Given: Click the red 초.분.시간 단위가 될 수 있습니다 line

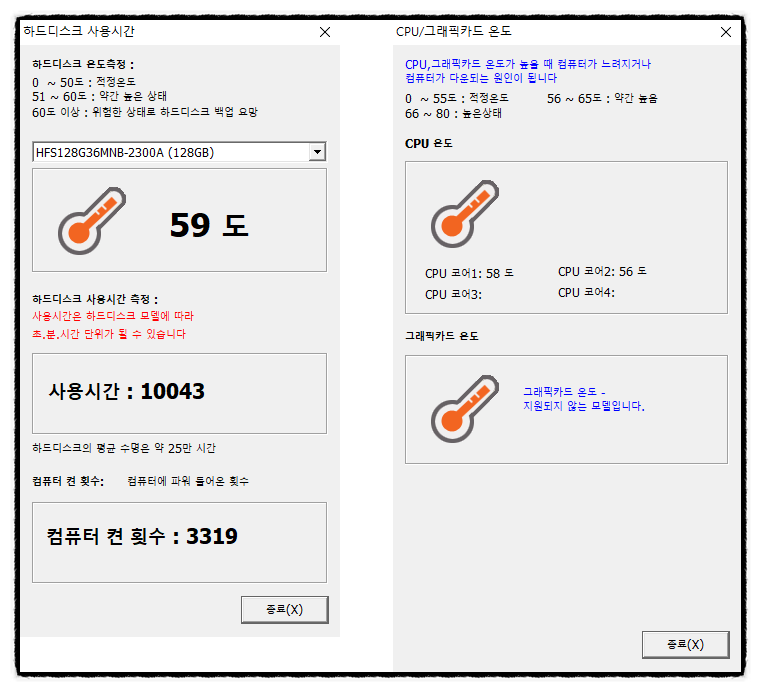Looking at the screenshot, I should coord(109,334).
